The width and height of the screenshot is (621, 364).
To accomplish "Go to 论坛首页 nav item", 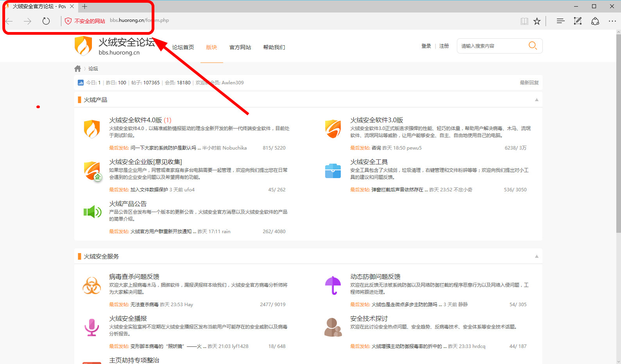I will 183,47.
